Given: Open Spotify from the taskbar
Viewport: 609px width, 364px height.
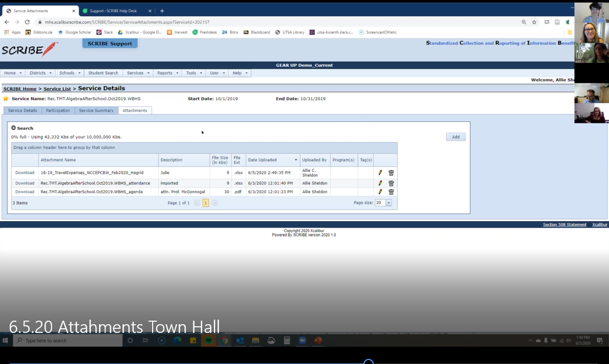Looking at the screenshot, I should coord(209,341).
